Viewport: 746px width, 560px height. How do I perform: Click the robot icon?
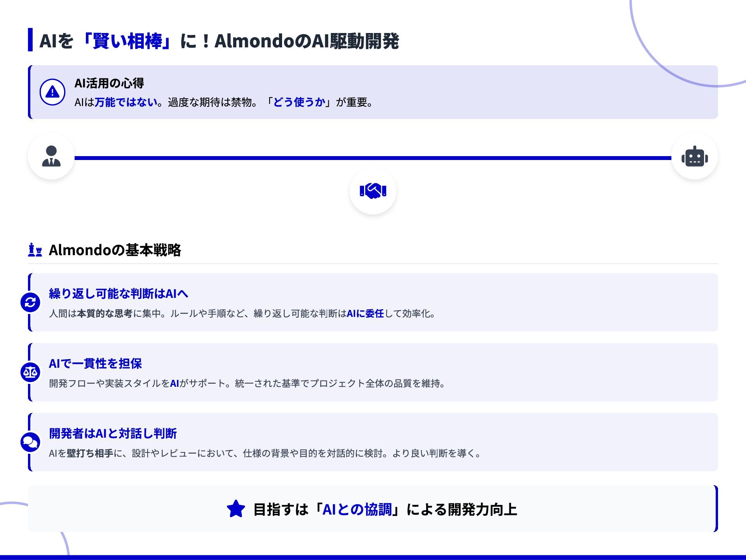click(694, 157)
